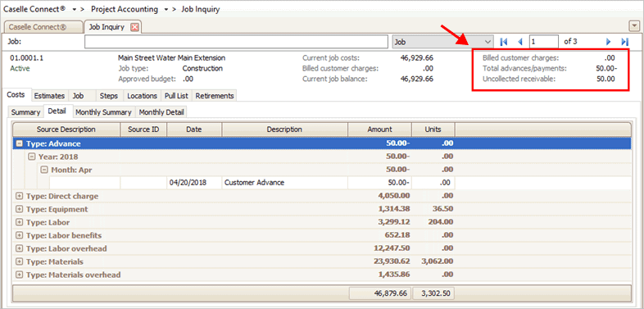Viewport: 644px width, 309px height.
Task: Open the Job search type dropdown
Action: click(488, 42)
